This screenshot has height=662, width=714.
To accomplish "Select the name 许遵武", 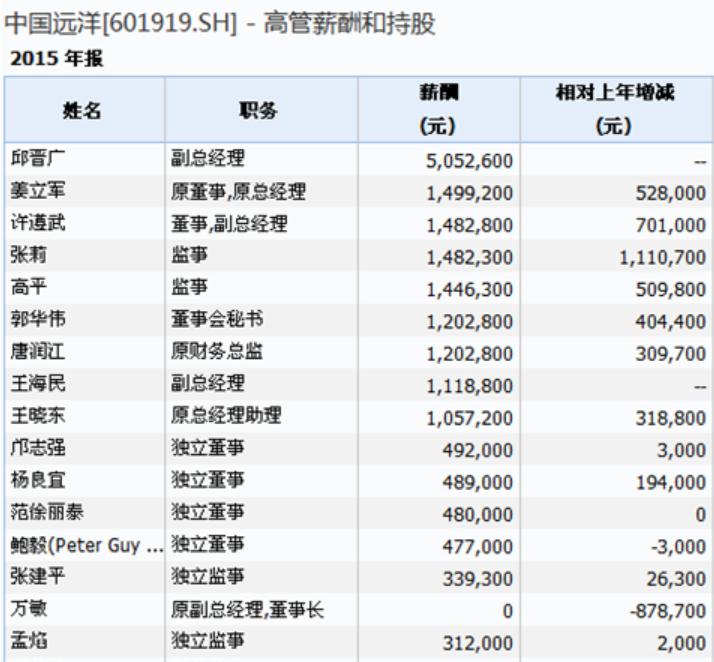I will pyautogui.click(x=38, y=223).
